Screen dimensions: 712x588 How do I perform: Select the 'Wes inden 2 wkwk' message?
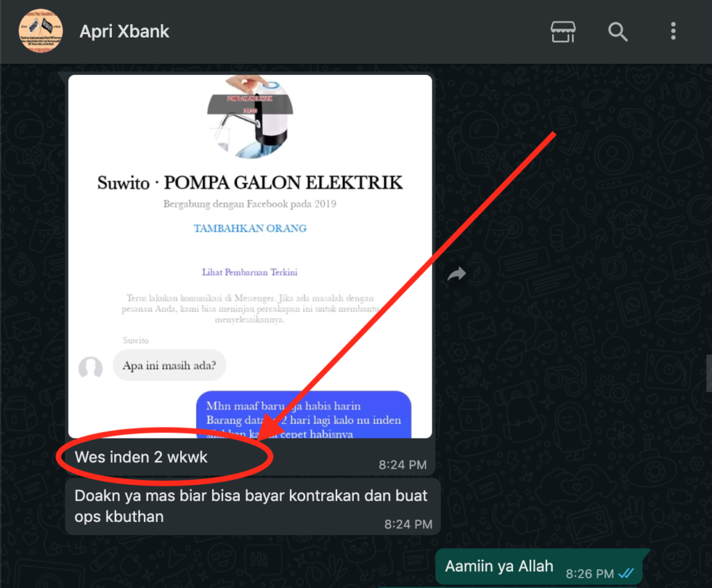pos(140,457)
